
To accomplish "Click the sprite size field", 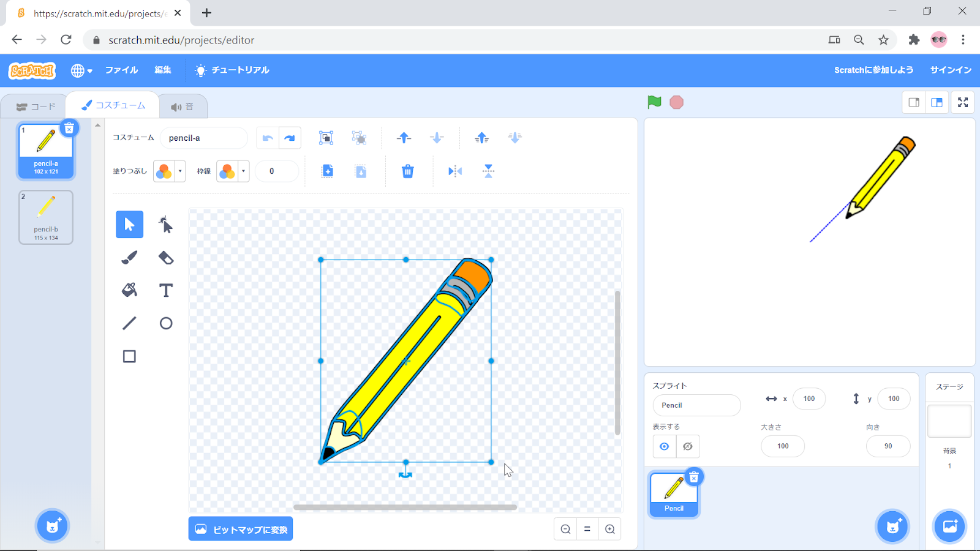I will 783,446.
